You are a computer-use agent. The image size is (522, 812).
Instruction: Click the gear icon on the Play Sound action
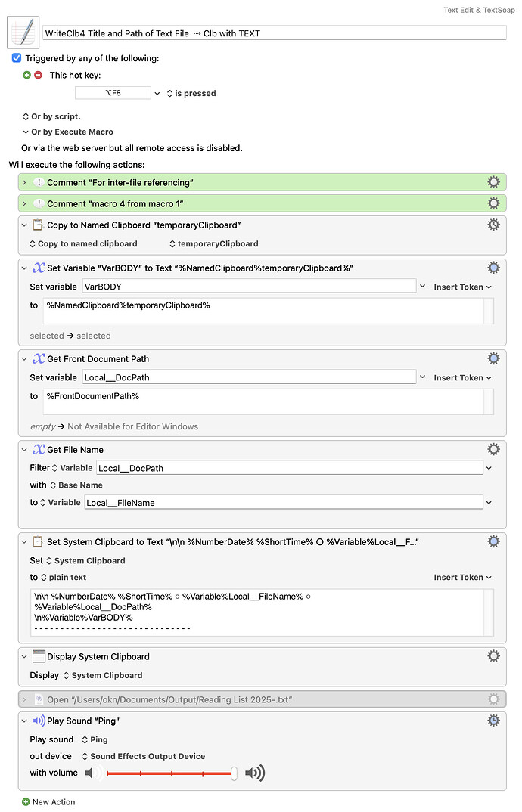[x=493, y=721]
